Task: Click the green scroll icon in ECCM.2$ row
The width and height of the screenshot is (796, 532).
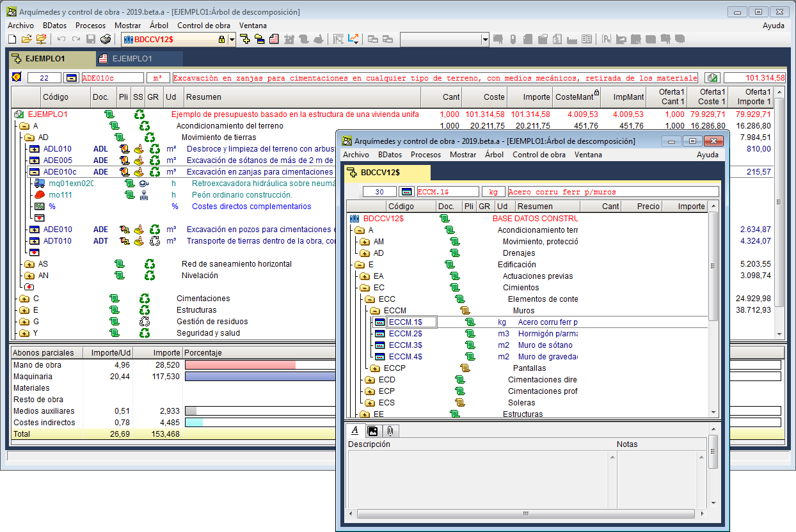Action: tap(470, 334)
